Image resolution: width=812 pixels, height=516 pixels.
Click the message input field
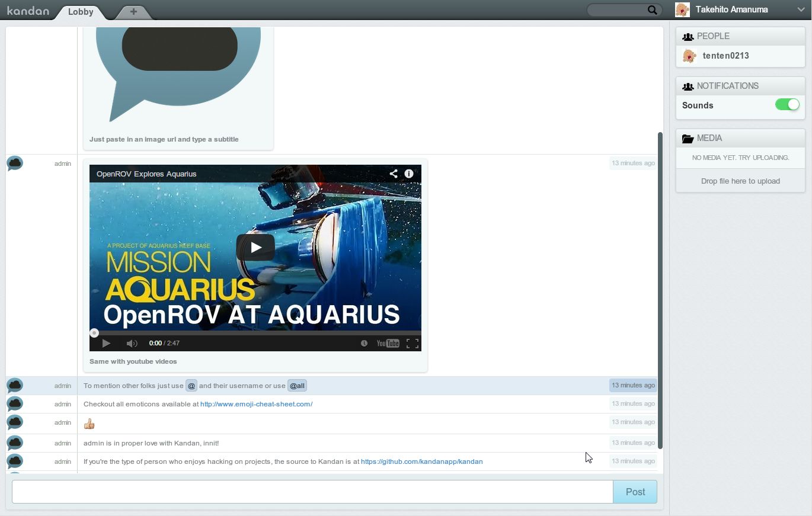(312, 492)
